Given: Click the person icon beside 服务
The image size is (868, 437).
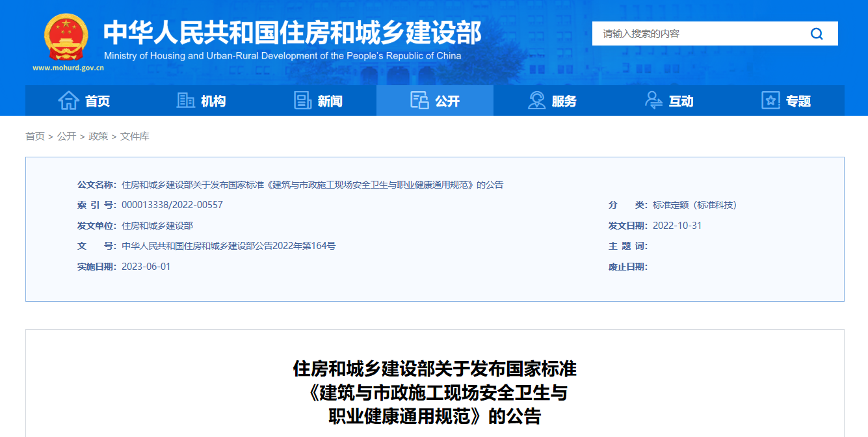Looking at the screenshot, I should tap(536, 100).
